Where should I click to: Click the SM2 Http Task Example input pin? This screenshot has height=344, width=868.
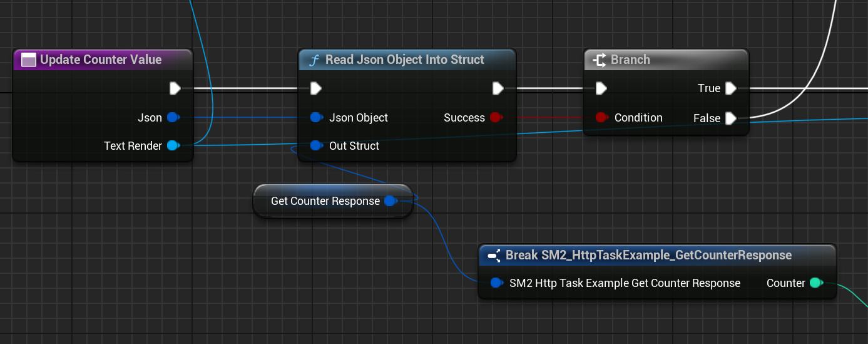[496, 283]
